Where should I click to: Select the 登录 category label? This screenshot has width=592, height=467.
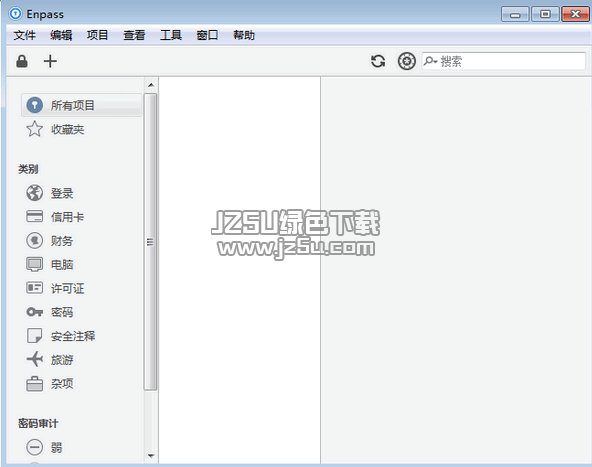pyautogui.click(x=62, y=193)
